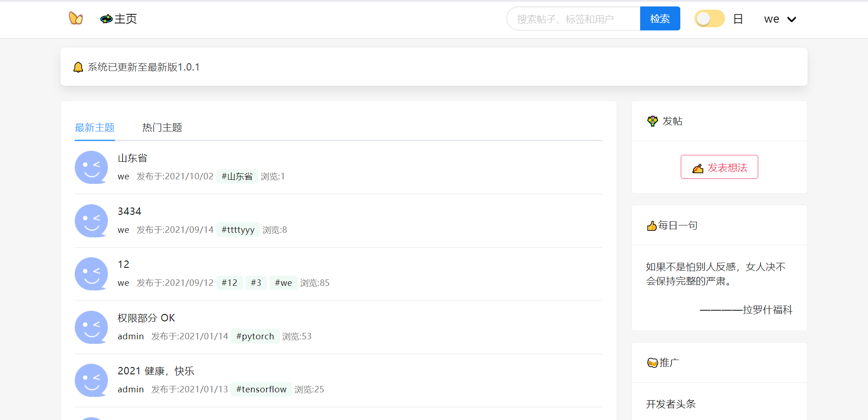Screen dimensions: 868x420
Task: Click avatar of the 3434 post
Action: tap(91, 221)
